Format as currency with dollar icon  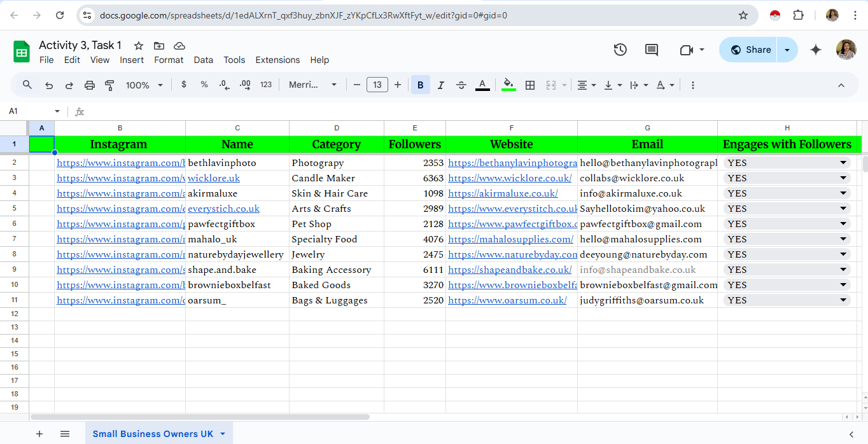point(184,85)
